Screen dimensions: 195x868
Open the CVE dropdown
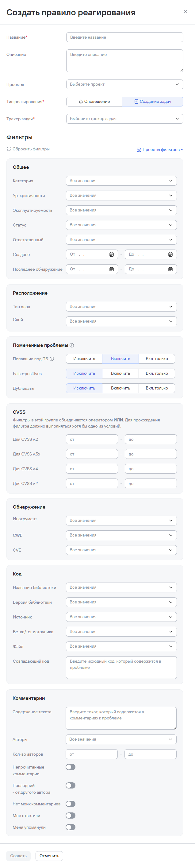pyautogui.click(x=121, y=550)
